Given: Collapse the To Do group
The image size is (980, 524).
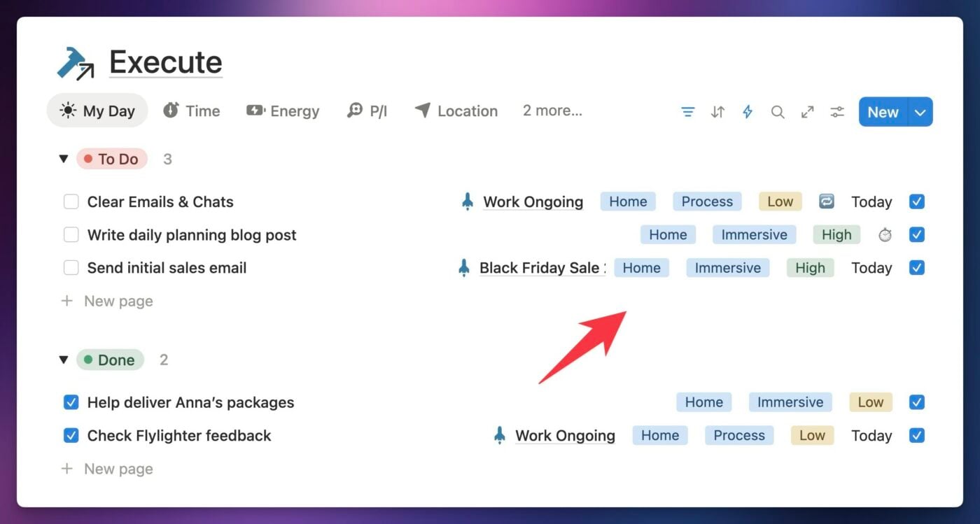Looking at the screenshot, I should (63, 159).
